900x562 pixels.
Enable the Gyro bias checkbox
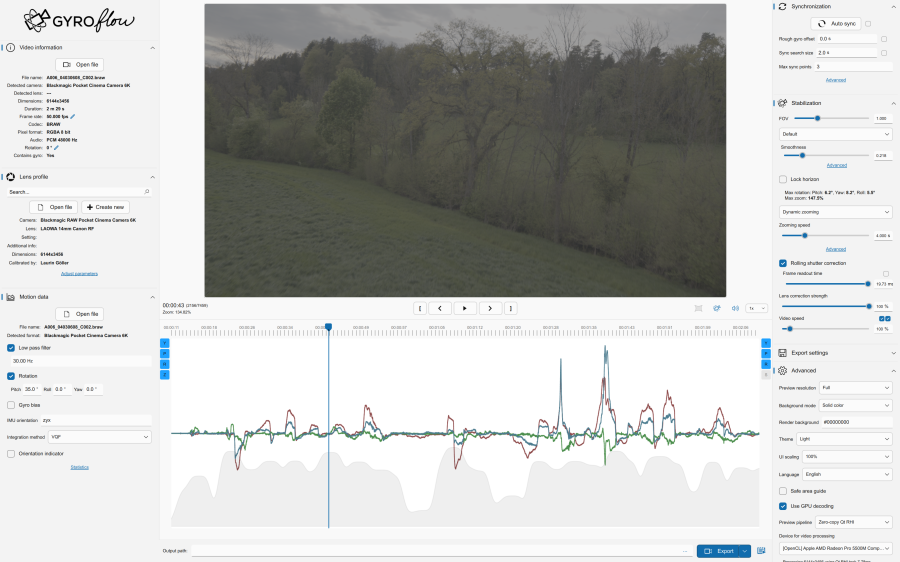pyautogui.click(x=11, y=405)
